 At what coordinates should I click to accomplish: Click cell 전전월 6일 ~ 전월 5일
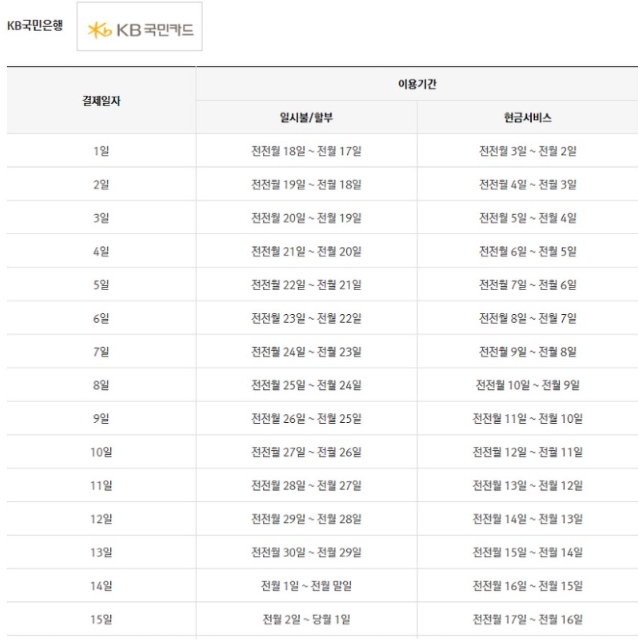pos(528,251)
